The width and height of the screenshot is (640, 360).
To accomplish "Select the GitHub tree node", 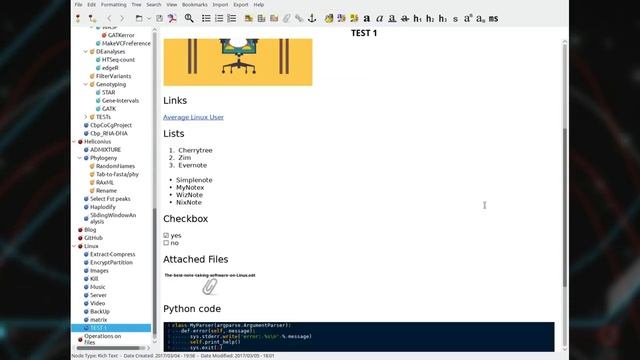I will pos(93,238).
